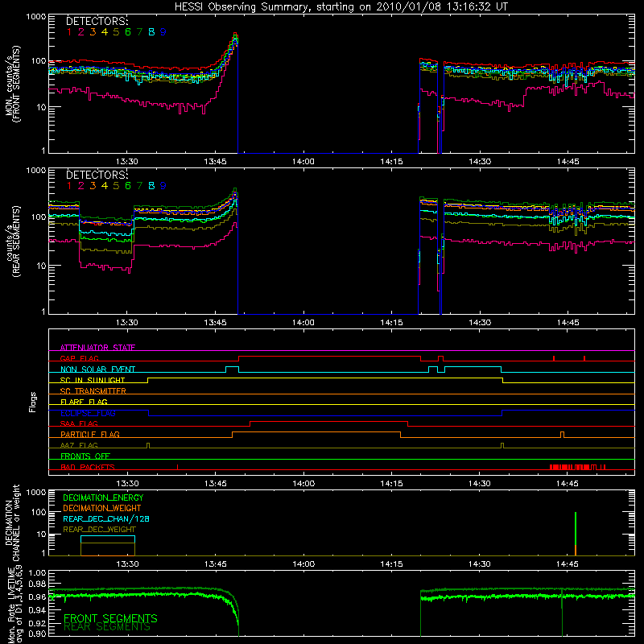Select yellow detector 4 in rear segments legend
644x644 pixels.
(105, 186)
